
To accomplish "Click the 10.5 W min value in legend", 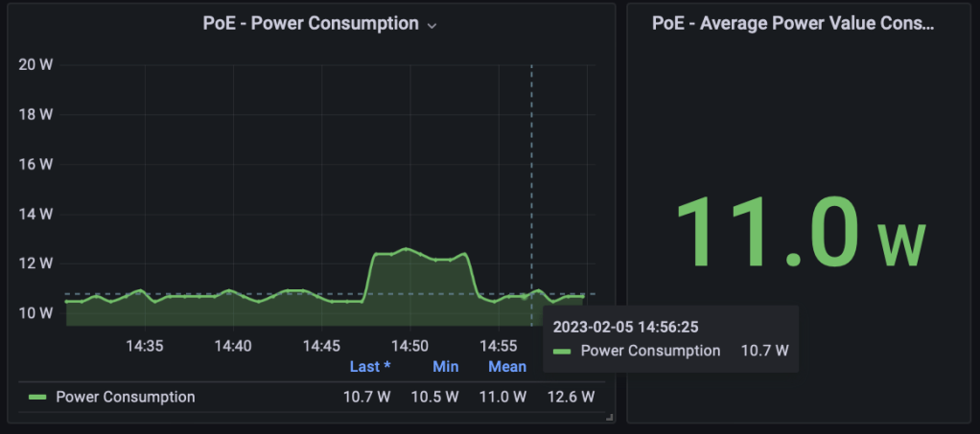I will [435, 397].
